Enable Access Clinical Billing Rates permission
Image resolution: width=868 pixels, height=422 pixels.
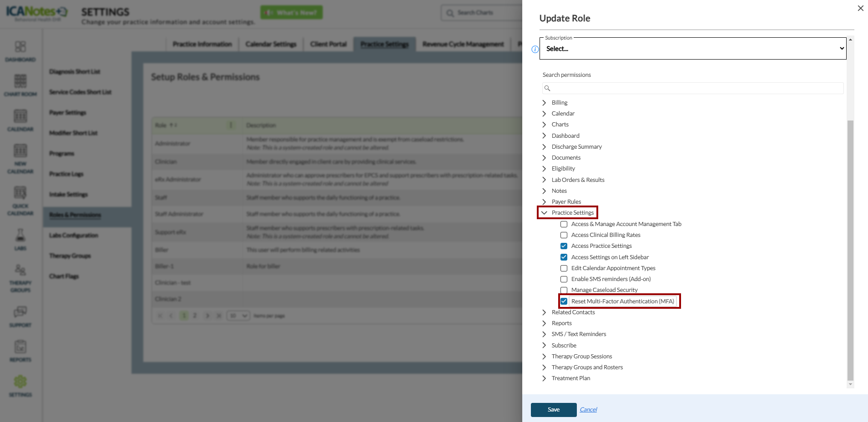click(564, 235)
